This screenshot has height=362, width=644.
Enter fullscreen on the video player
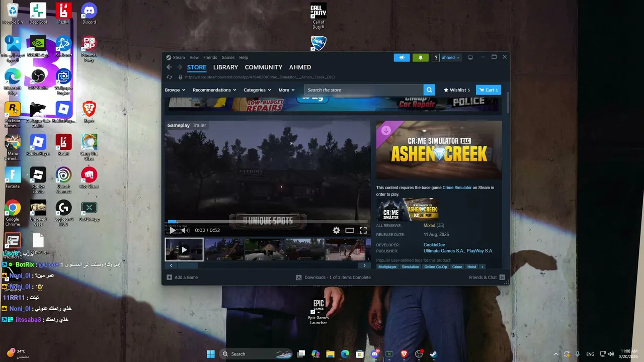(x=363, y=230)
